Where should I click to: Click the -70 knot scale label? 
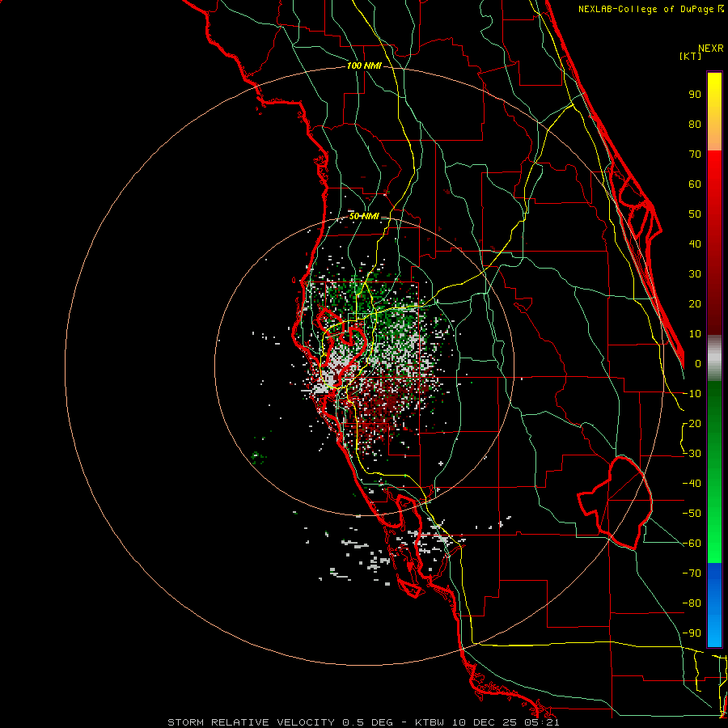tap(692, 574)
